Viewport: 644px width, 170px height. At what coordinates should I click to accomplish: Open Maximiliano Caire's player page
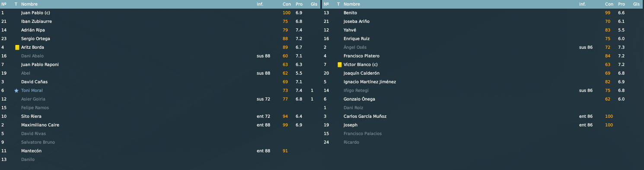[40, 125]
